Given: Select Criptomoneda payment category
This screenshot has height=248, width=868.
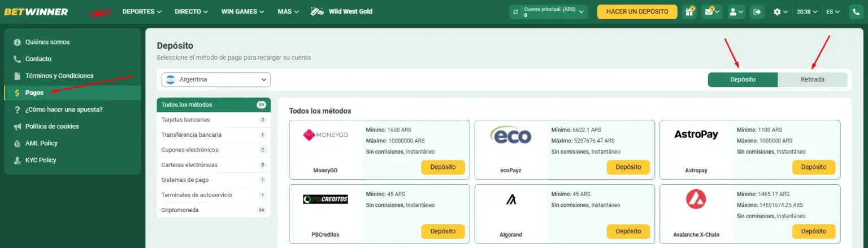Looking at the screenshot, I should (214, 210).
